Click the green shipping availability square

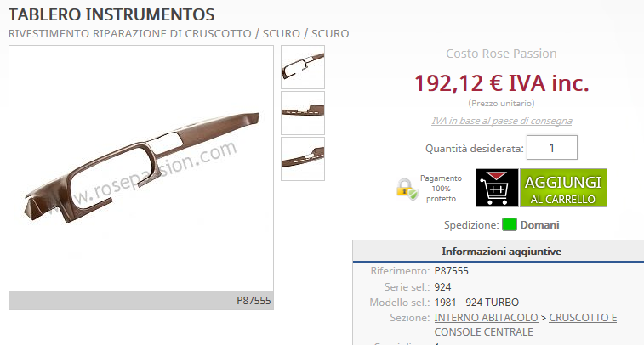(x=510, y=225)
